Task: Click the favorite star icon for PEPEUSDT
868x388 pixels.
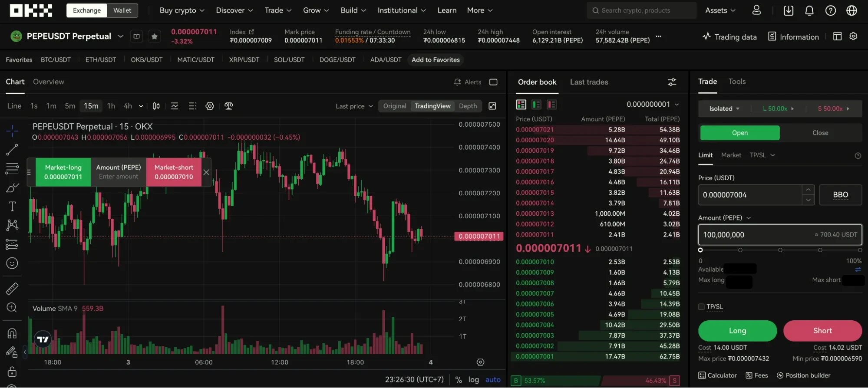Action: tap(154, 37)
